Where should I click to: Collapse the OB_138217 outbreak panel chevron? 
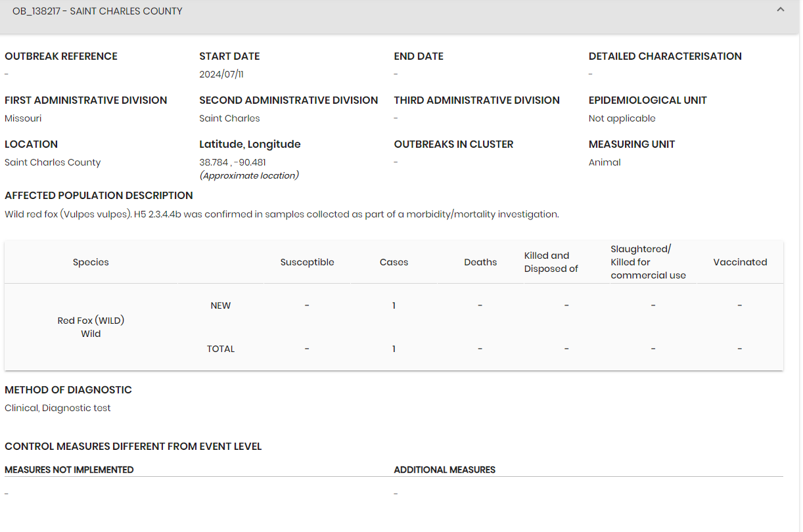pyautogui.click(x=780, y=10)
